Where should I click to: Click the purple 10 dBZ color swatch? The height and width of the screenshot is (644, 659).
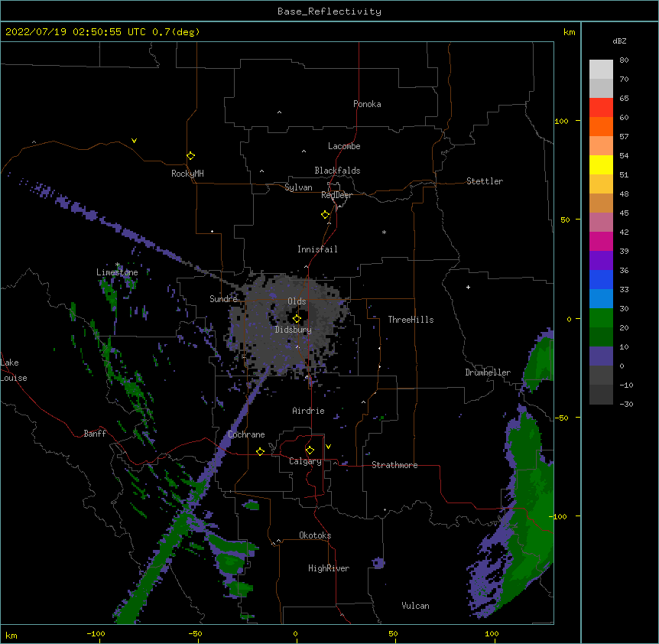point(601,356)
